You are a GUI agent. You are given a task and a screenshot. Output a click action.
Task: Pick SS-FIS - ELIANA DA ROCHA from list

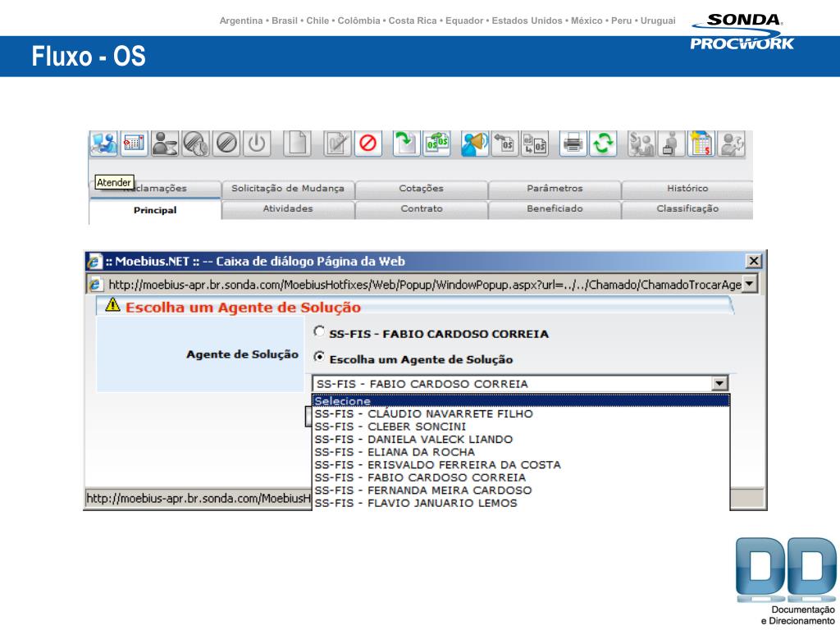point(521,452)
